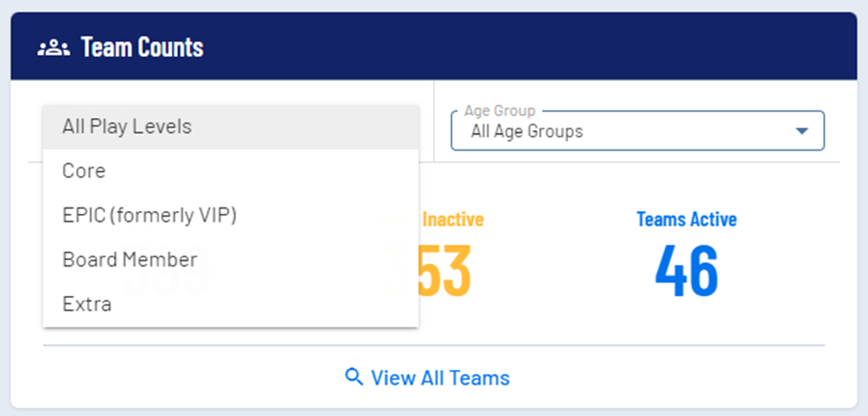Click the magnifier icon beside View All Teams
The width and height of the screenshot is (868, 416).
tap(354, 377)
